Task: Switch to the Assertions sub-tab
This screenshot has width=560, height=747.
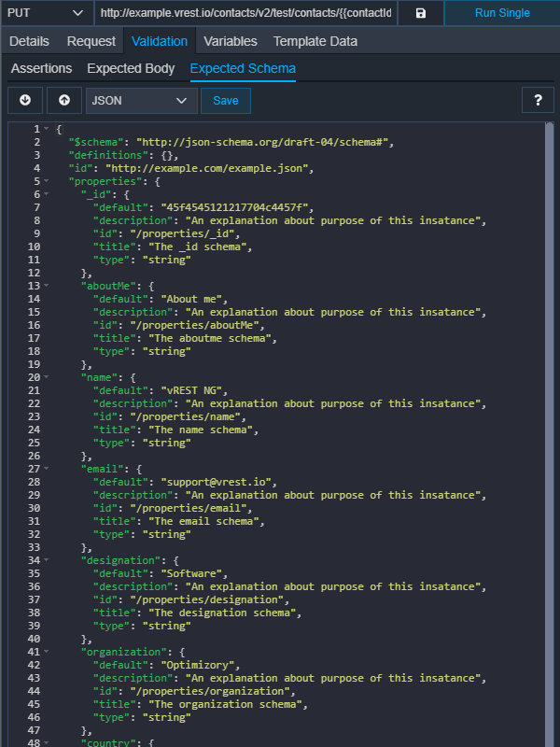Action: tap(41, 68)
